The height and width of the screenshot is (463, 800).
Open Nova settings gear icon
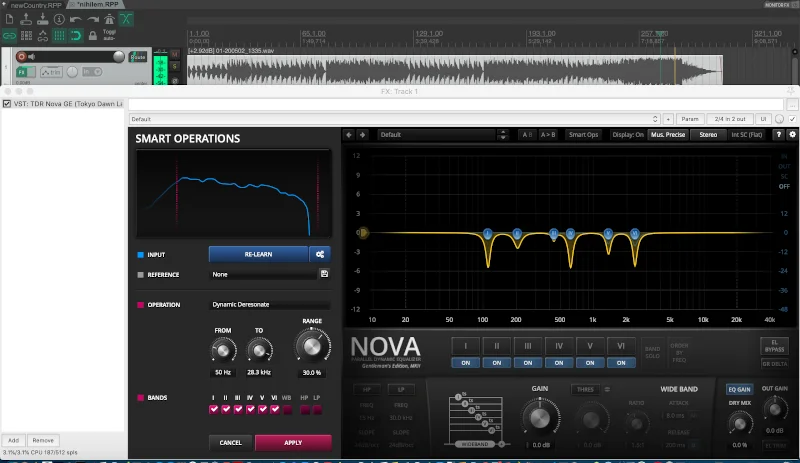click(792, 134)
